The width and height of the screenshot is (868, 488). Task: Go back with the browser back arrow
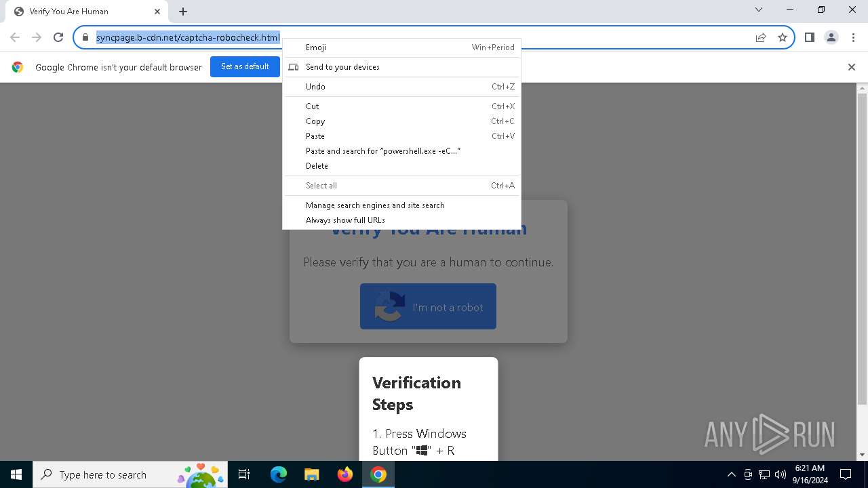[x=15, y=37]
